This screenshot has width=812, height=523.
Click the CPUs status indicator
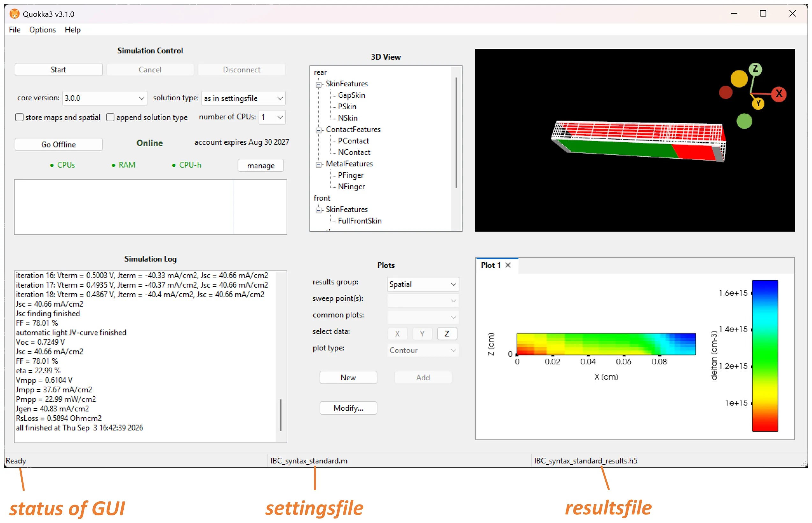coord(63,165)
